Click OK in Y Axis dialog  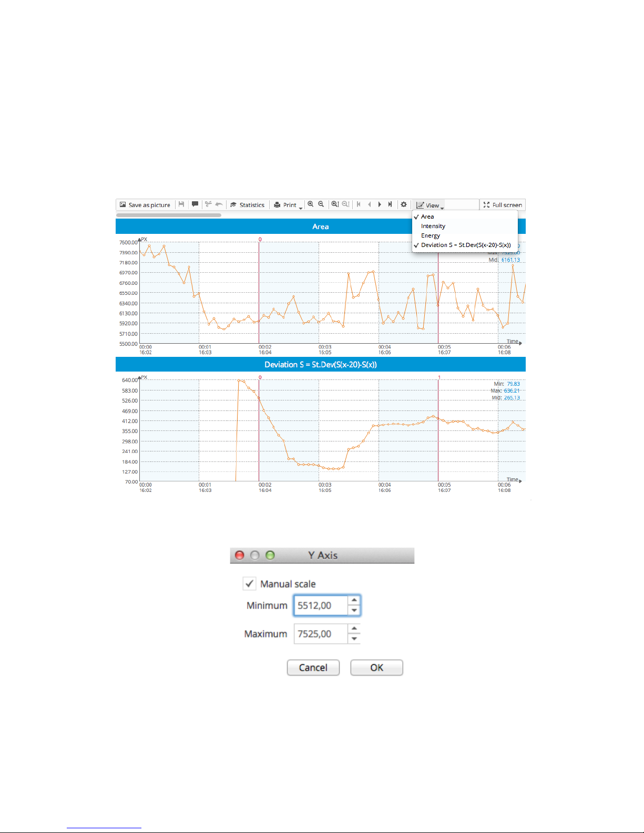click(376, 667)
